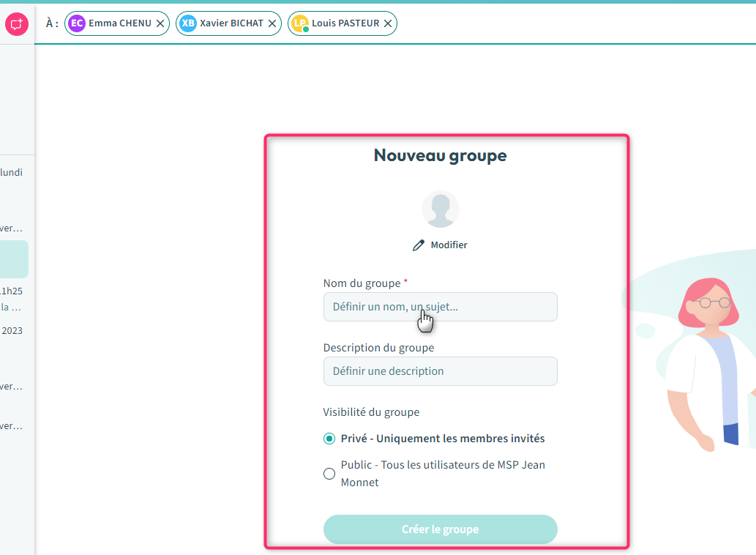756x555 pixels.
Task: Click the purple EC avatar badge
Action: tap(76, 23)
